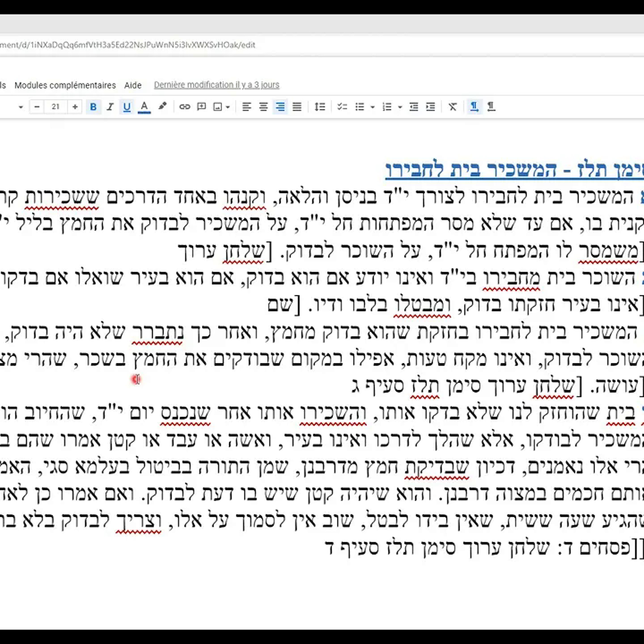Open the Modules complémentaires menu

click(65, 85)
